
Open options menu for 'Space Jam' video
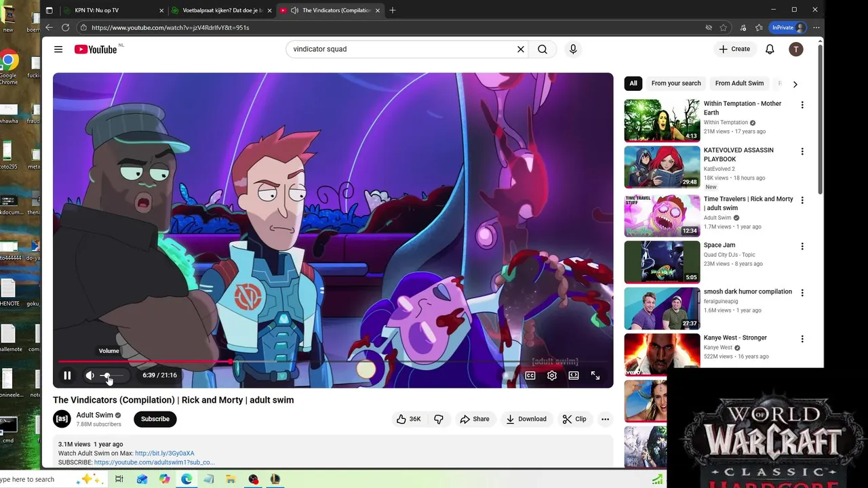click(802, 247)
